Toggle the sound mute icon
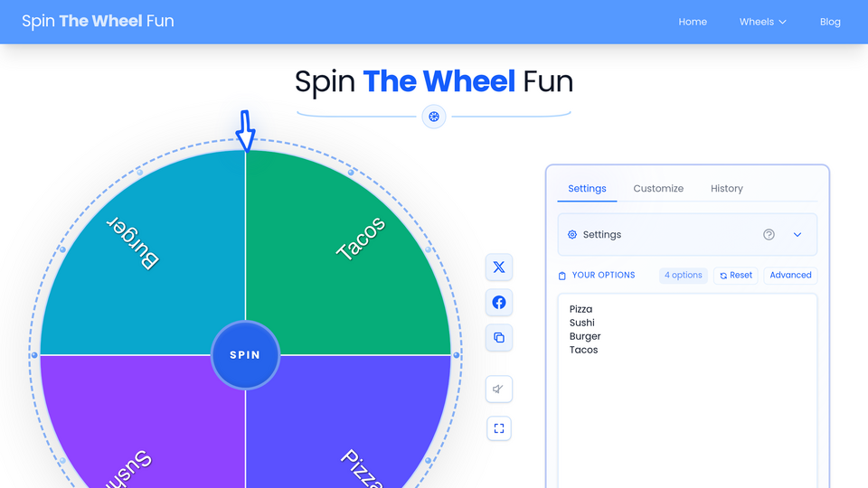This screenshot has width=868, height=488. tap(499, 389)
